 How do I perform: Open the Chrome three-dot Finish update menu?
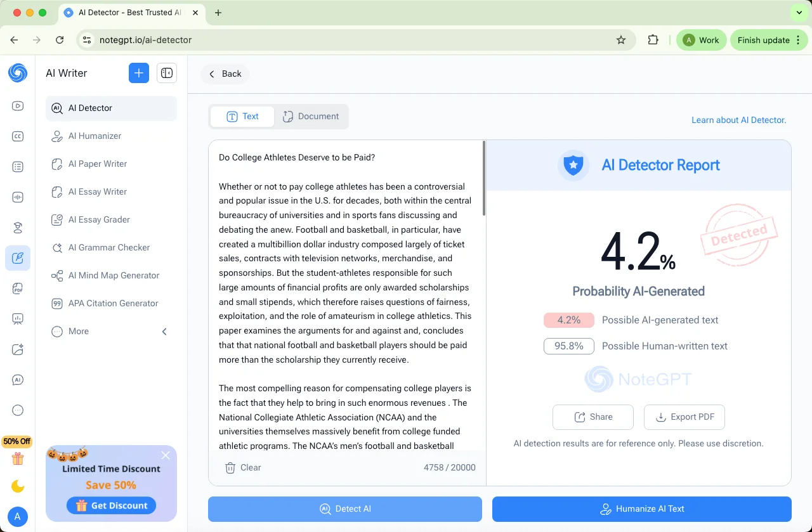tap(798, 40)
